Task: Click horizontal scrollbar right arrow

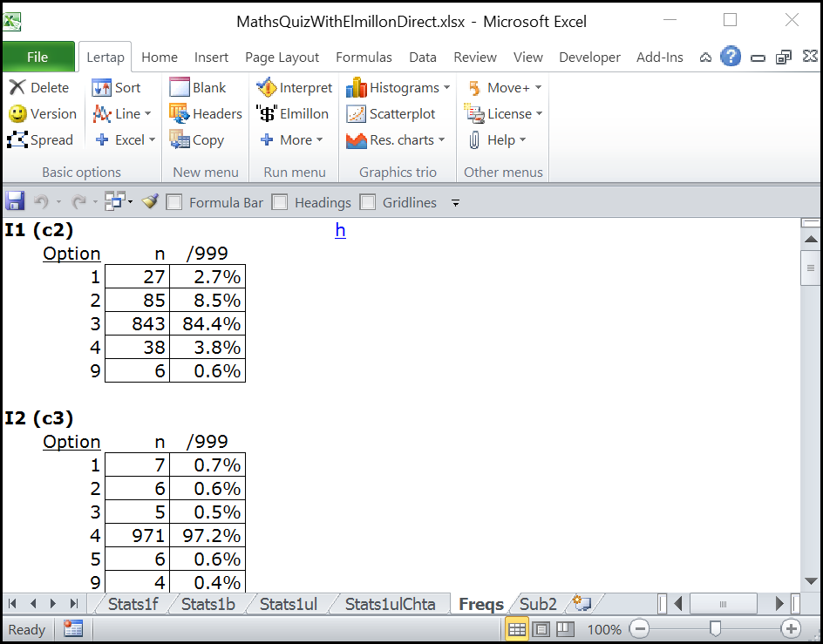Action: coord(779,604)
